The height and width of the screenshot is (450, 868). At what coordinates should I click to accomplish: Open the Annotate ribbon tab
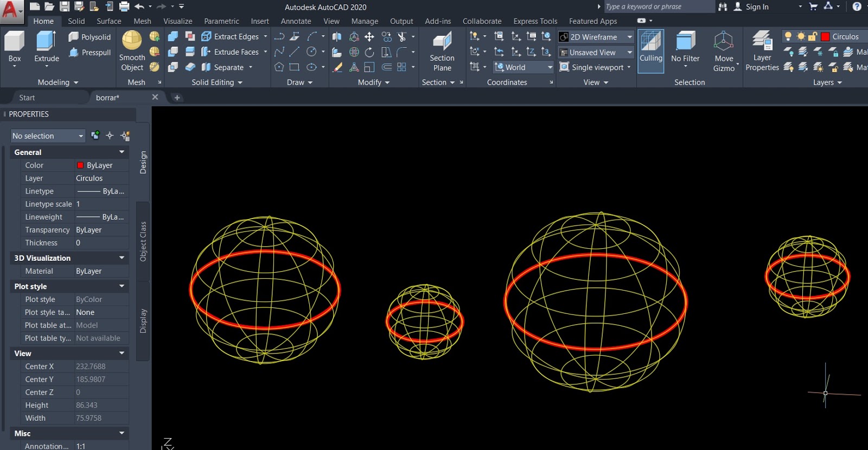(296, 21)
